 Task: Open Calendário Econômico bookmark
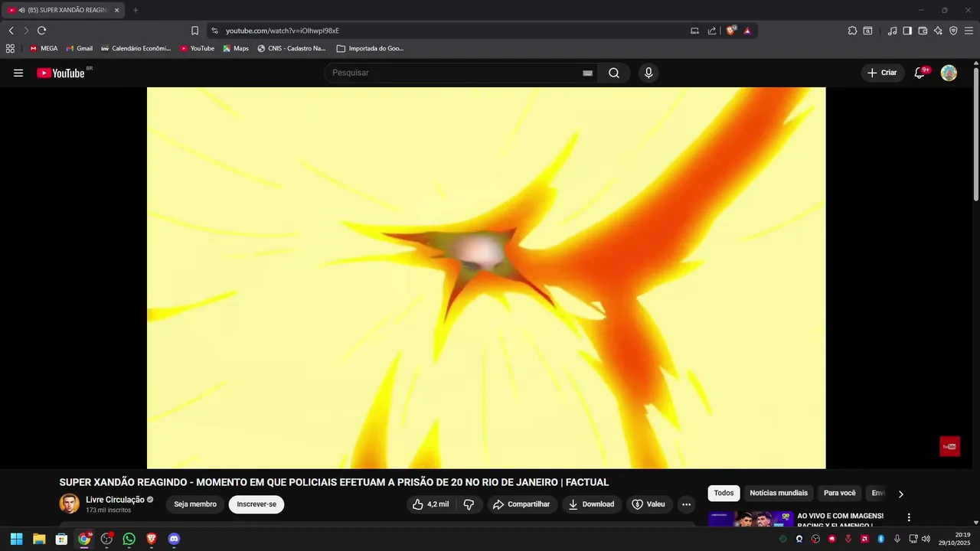coord(136,48)
